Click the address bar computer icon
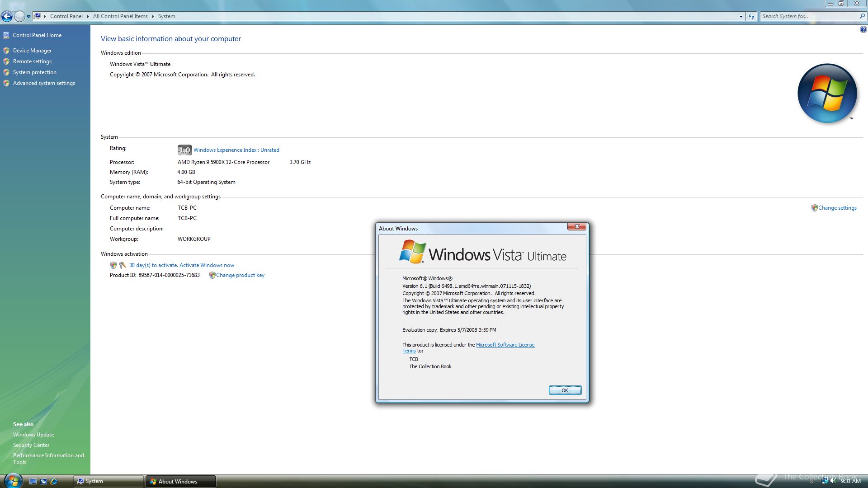The width and height of the screenshot is (868, 488). tap(38, 16)
